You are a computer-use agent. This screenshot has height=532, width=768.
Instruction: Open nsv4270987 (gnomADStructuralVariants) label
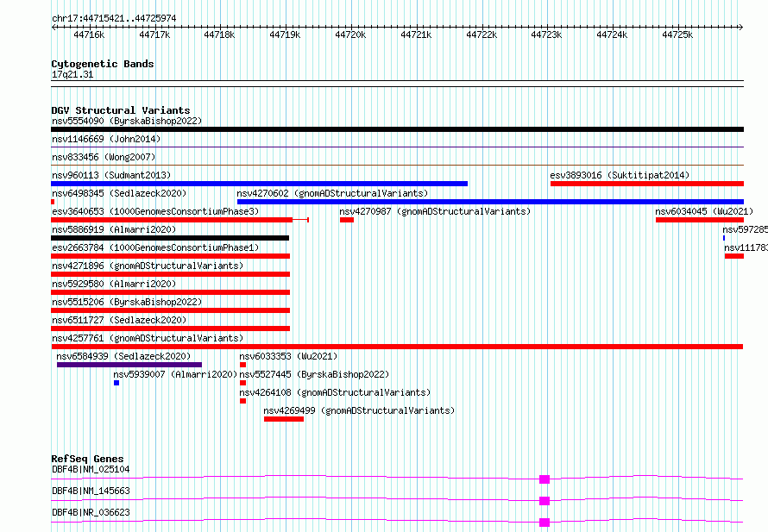tap(435, 211)
